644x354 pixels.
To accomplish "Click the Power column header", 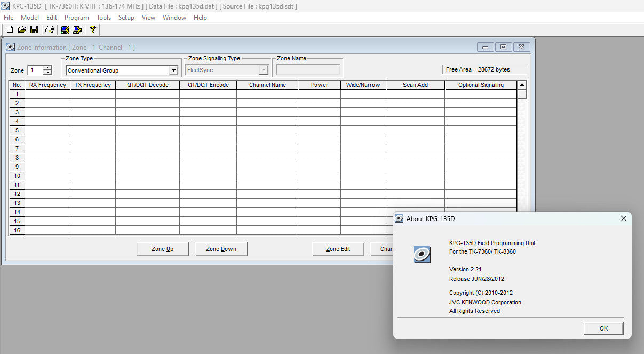I will [320, 85].
